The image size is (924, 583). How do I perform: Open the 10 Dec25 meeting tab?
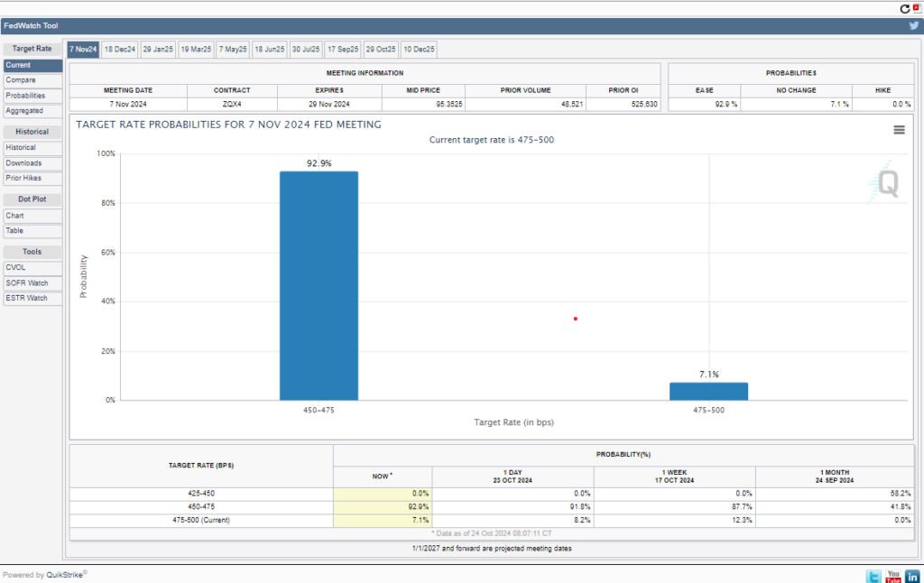419,49
